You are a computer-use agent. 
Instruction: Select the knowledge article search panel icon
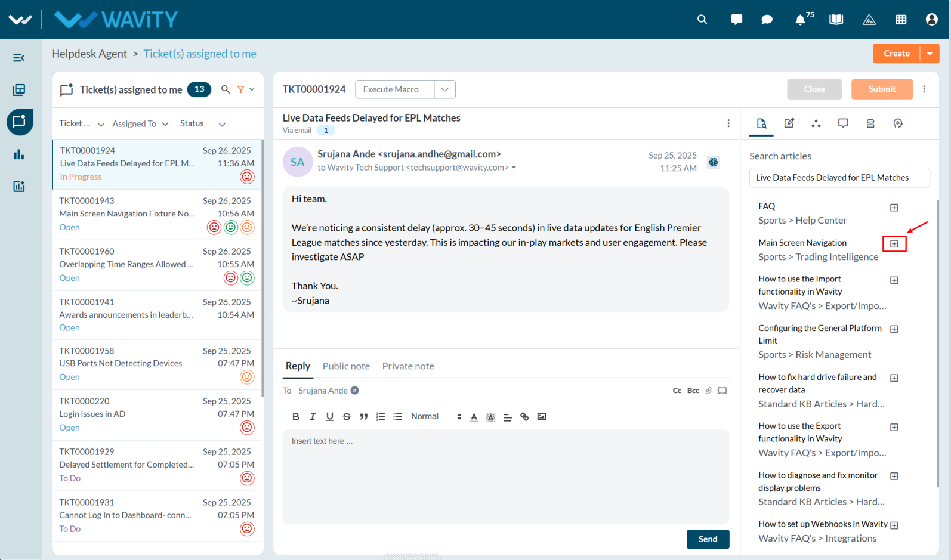click(762, 123)
